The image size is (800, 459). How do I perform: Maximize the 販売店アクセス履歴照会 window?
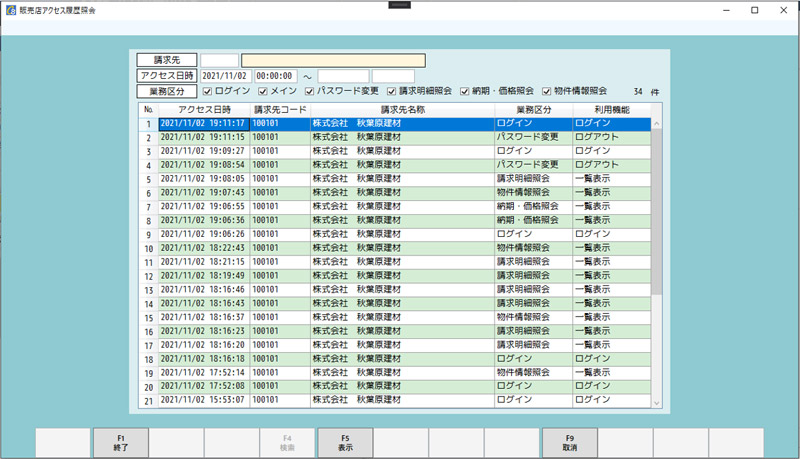tap(755, 10)
